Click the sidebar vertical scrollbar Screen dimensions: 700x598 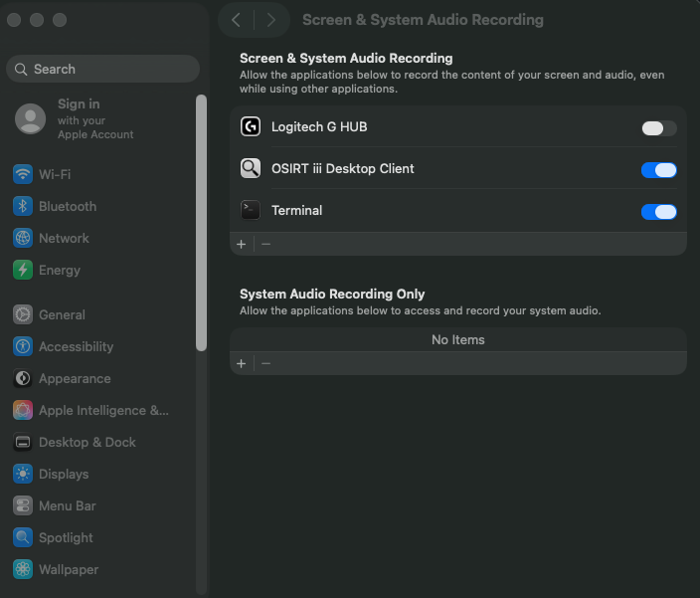(x=201, y=223)
